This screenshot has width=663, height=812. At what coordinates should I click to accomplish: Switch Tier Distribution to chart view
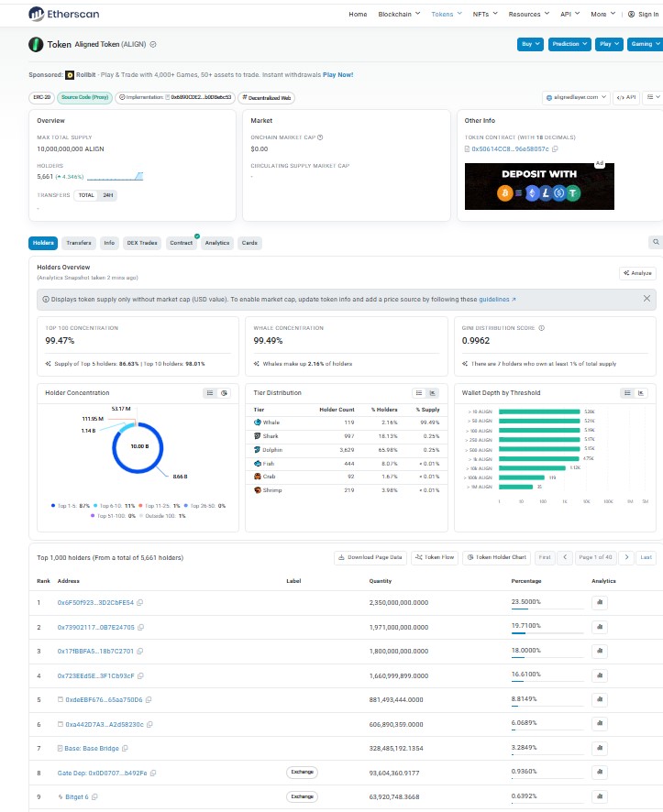(433, 393)
